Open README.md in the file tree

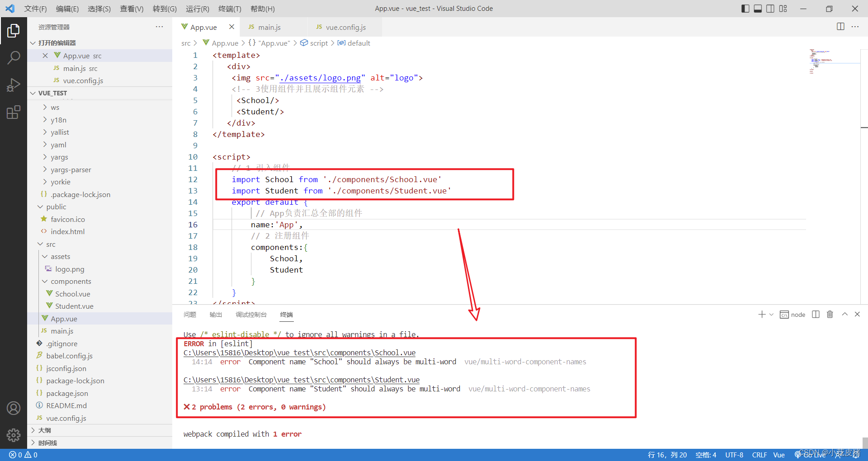point(99,405)
